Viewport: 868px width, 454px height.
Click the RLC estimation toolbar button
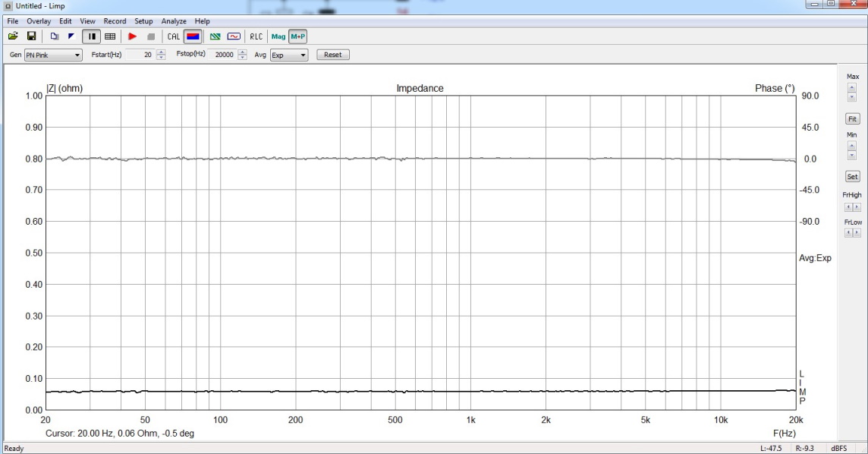pyautogui.click(x=256, y=36)
